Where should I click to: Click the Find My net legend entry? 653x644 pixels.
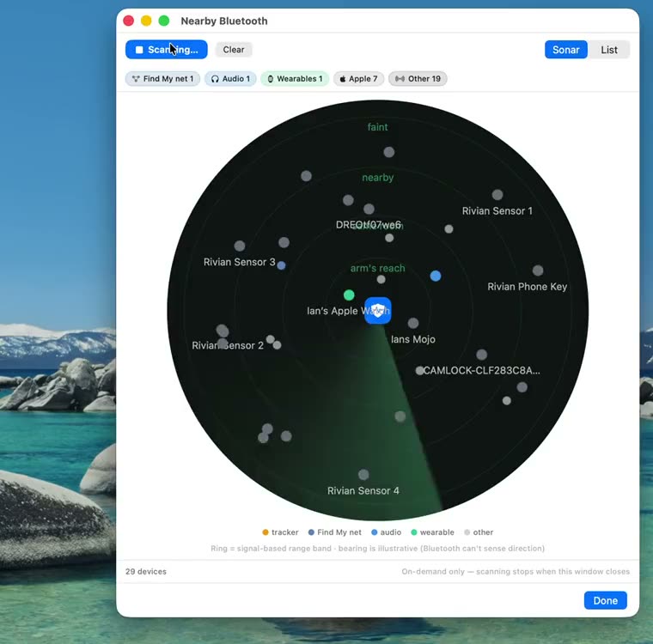(x=335, y=532)
